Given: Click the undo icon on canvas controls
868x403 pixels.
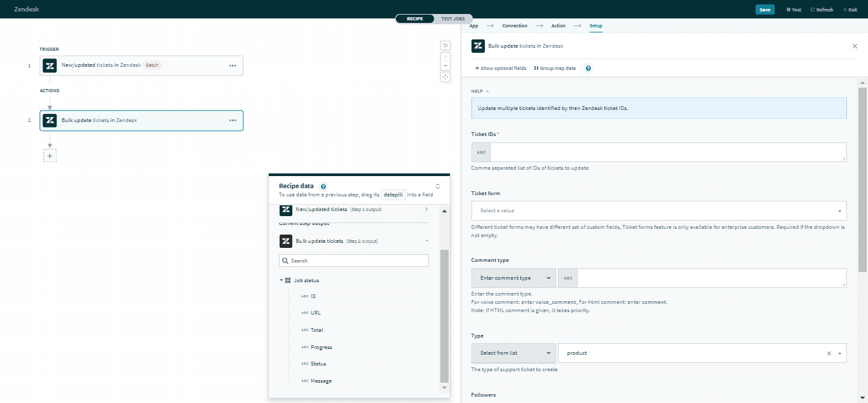Looking at the screenshot, I should tap(445, 45).
